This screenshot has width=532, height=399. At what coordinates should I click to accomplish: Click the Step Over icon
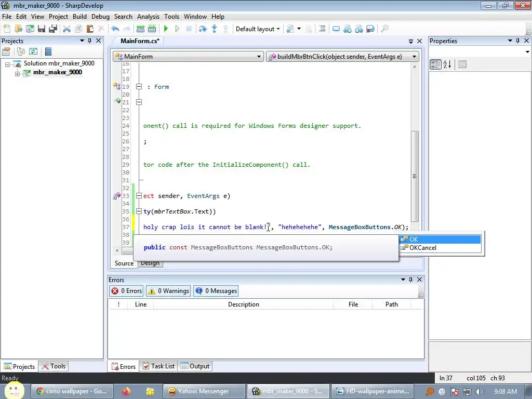pos(203,29)
